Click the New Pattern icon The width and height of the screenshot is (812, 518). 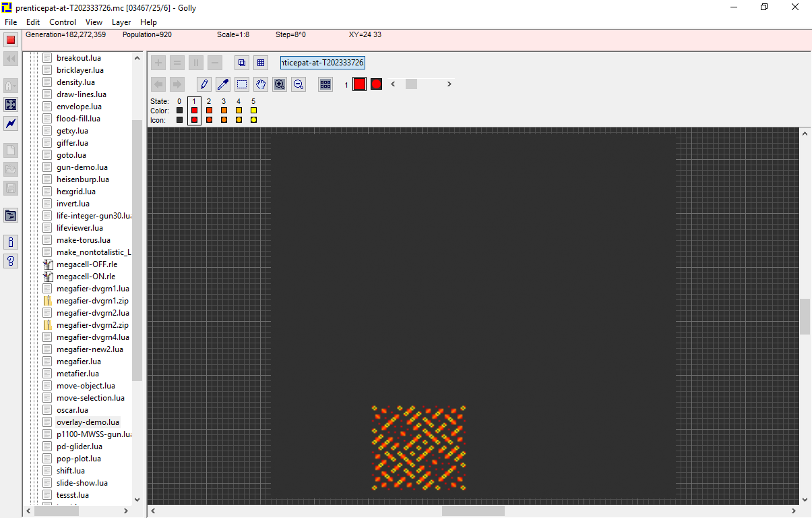coord(11,150)
